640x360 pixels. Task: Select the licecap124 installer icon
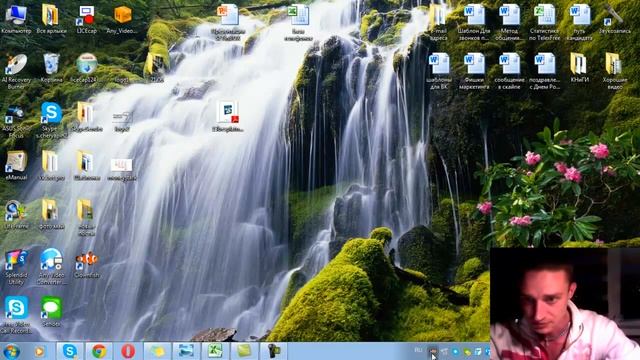[86, 68]
